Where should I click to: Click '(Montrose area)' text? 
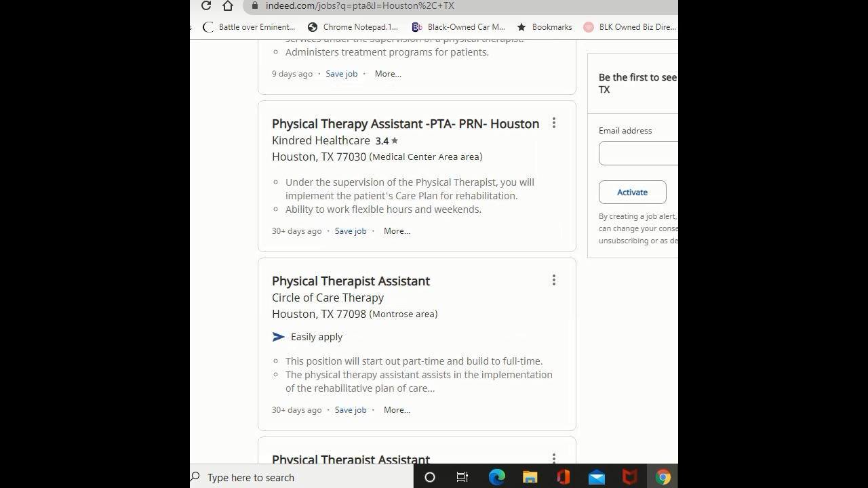pos(403,314)
